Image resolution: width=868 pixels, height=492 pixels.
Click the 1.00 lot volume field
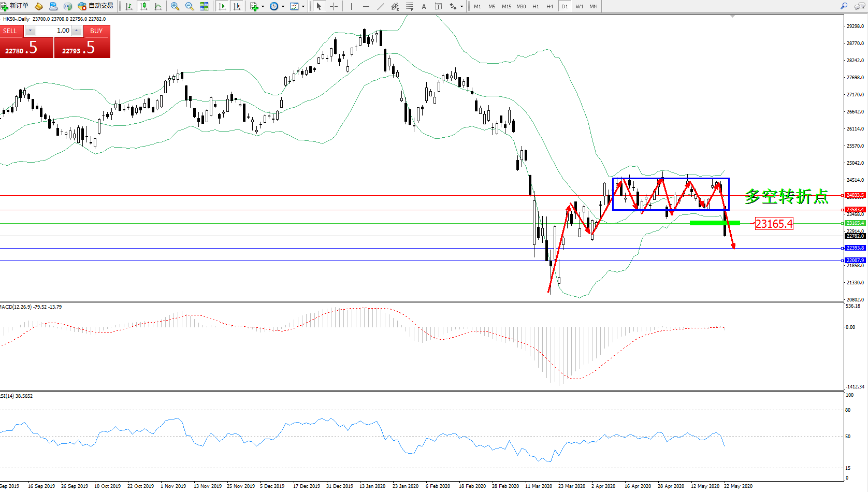pyautogui.click(x=53, y=31)
